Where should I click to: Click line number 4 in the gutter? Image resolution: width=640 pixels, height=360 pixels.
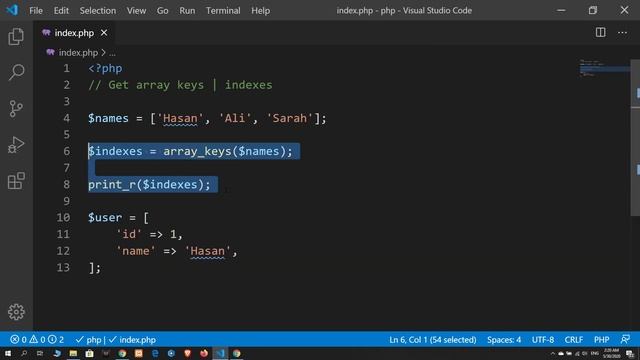(x=67, y=118)
